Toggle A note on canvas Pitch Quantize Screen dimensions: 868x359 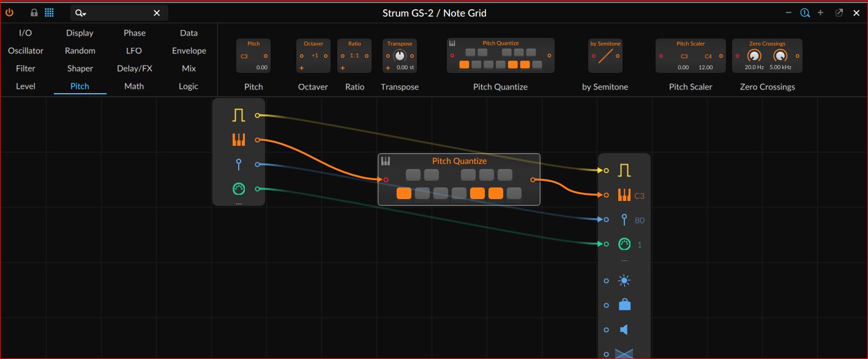[496, 194]
